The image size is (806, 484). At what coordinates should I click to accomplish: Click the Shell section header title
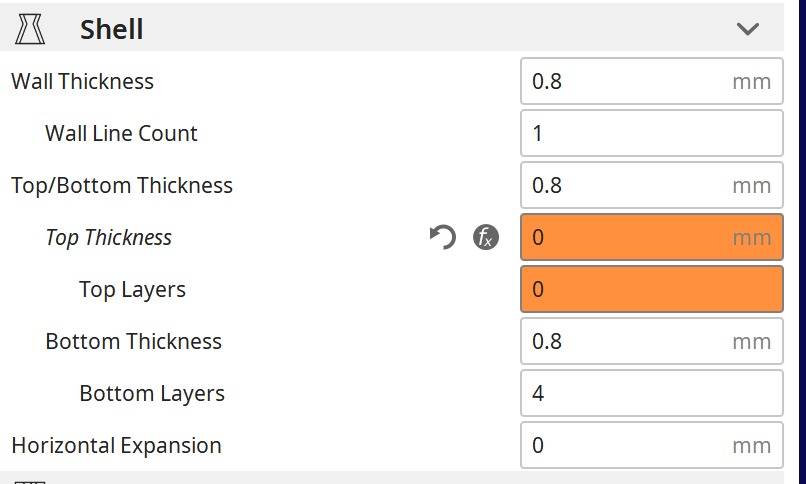112,29
